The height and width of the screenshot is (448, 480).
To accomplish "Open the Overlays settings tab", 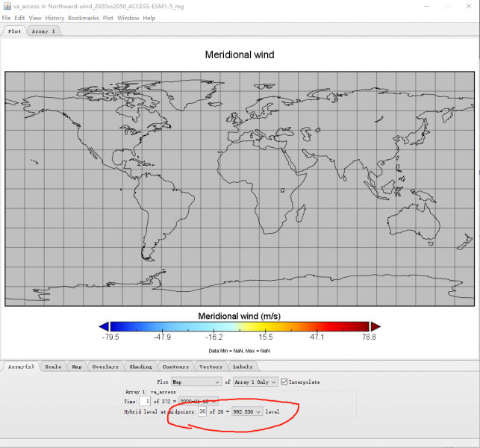I will [x=104, y=367].
